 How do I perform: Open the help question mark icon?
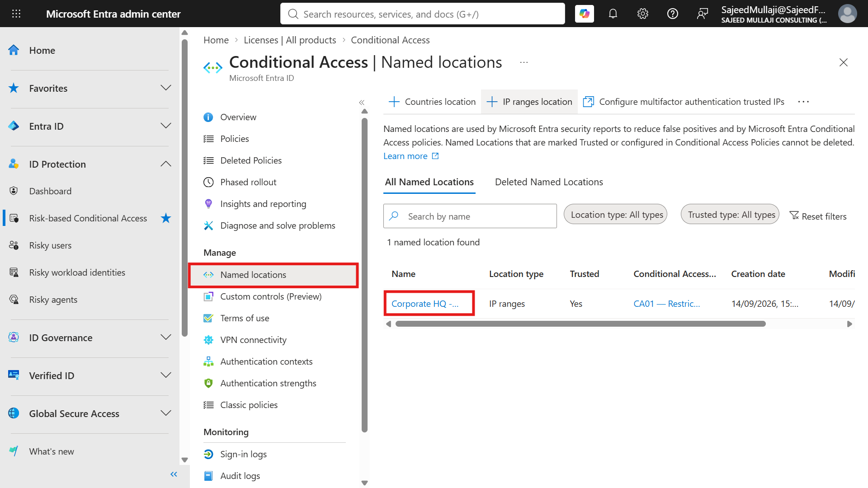673,14
